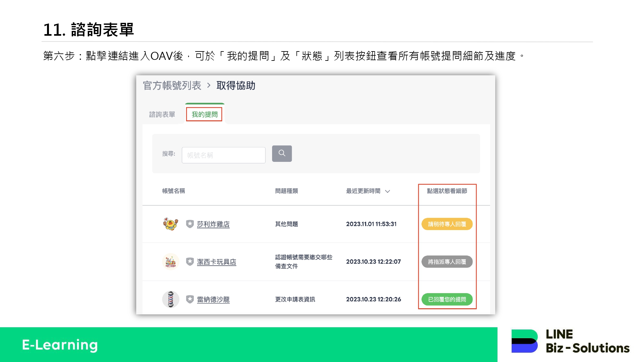Screen dimensions: 644x362
Task: Click 潔西卡玩具店 toy shop avatar
Action: click(x=170, y=261)
